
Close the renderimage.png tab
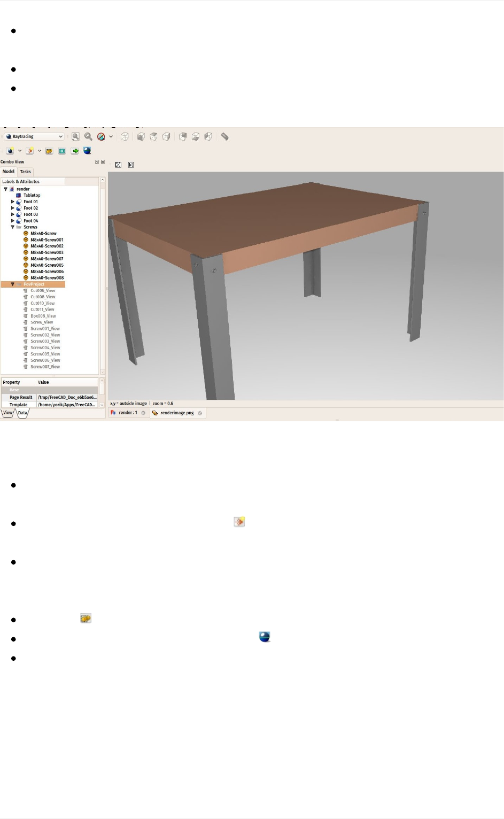click(200, 413)
